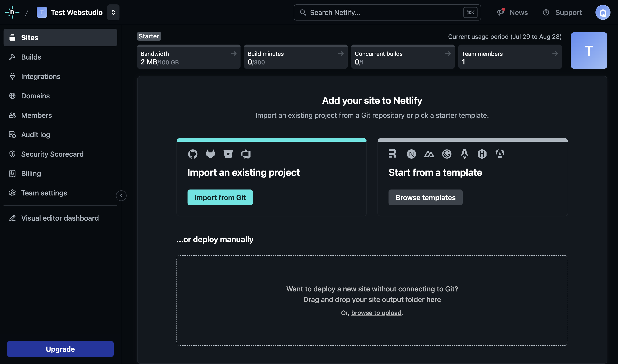Open the Build minutes usage card

pyautogui.click(x=296, y=57)
